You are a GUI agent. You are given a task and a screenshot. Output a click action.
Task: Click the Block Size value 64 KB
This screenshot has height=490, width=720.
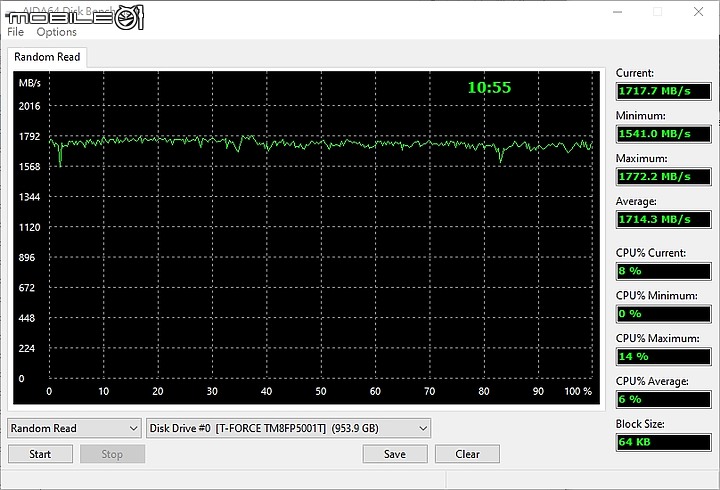[664, 442]
